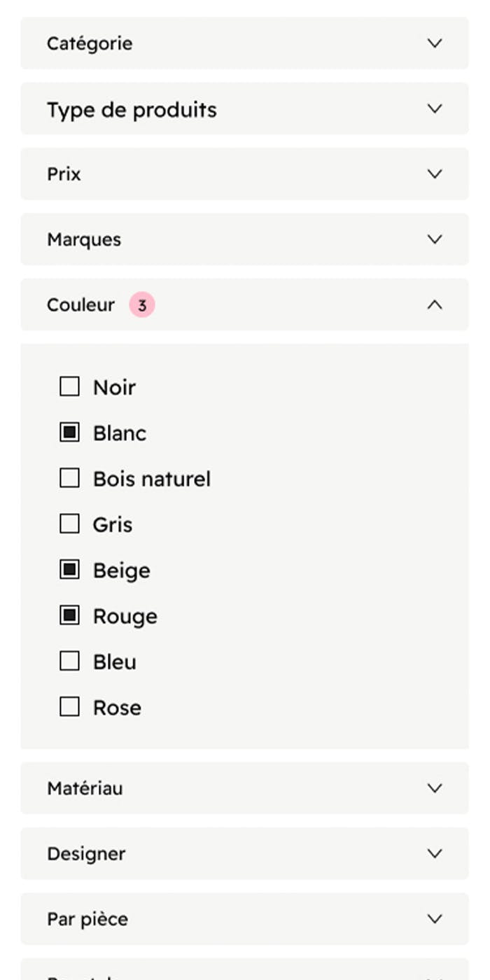Tick the Gris color checkbox

coord(69,524)
